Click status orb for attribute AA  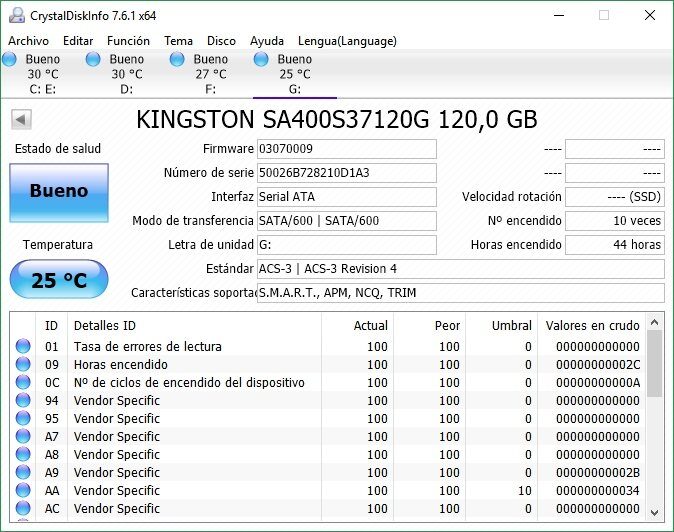[23, 490]
